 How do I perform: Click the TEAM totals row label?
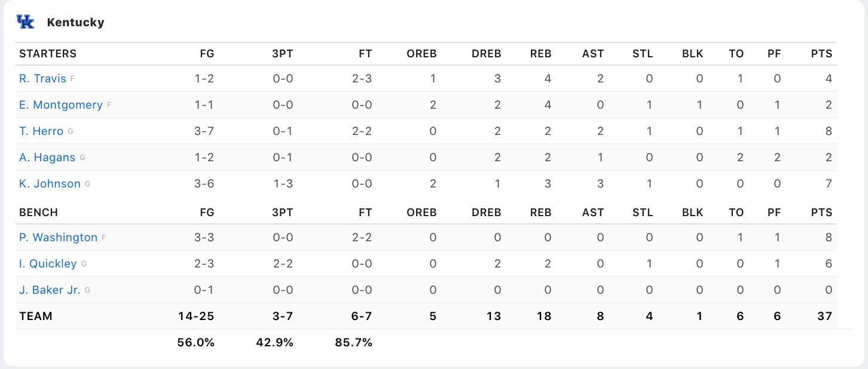click(x=36, y=316)
